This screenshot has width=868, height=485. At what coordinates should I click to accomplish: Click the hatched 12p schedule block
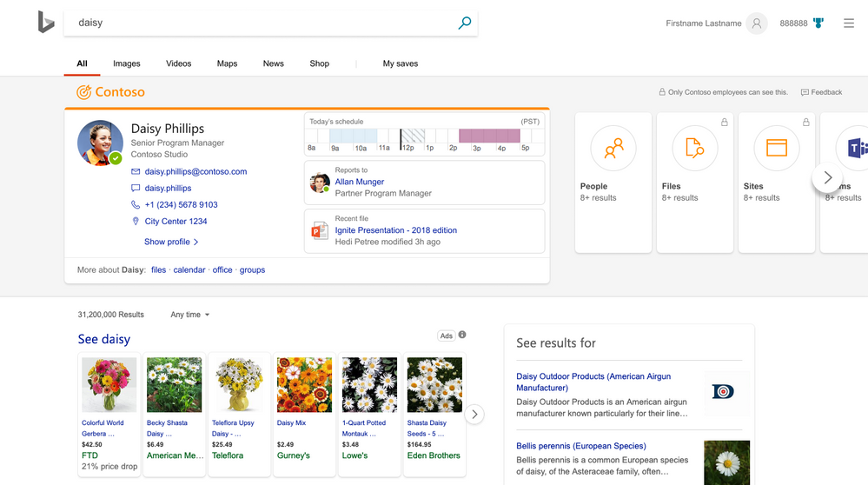pos(413,136)
